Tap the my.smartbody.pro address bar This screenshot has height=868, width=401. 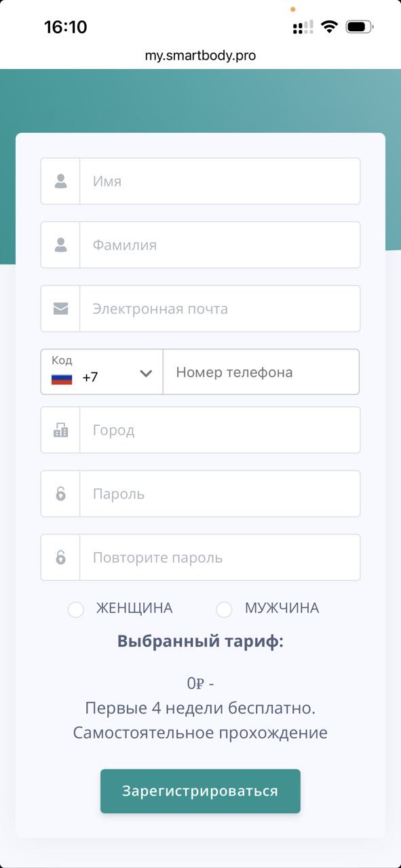tap(200, 56)
